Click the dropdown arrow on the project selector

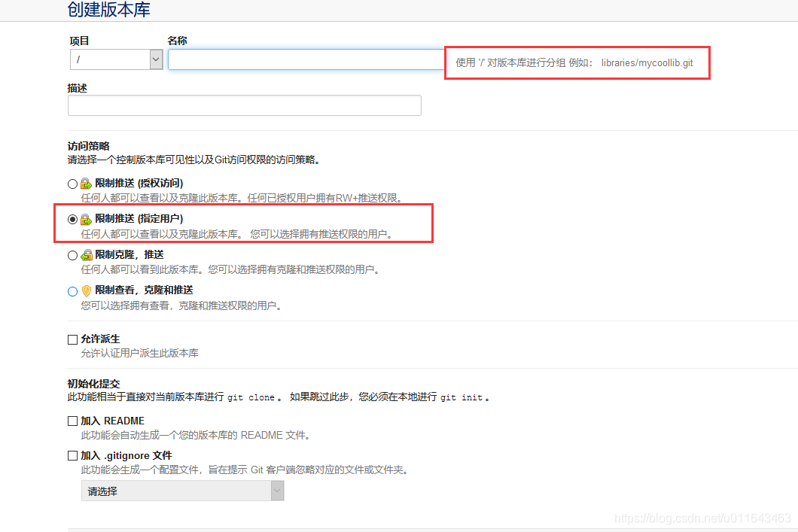pyautogui.click(x=155, y=59)
